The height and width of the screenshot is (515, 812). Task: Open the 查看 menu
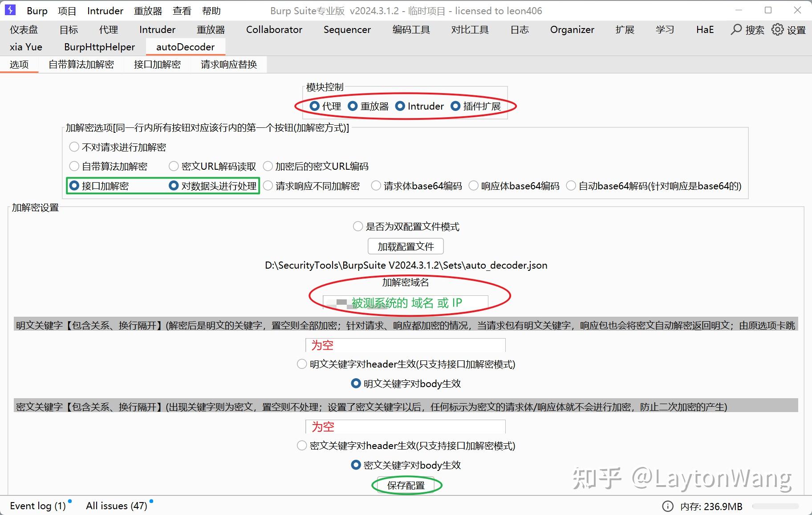coord(182,11)
